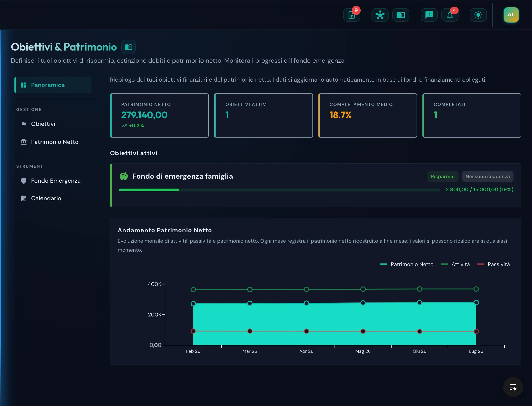Toggle Patrimonio Netto series in chart legend
Screen dimensions: 532x406
point(407,264)
